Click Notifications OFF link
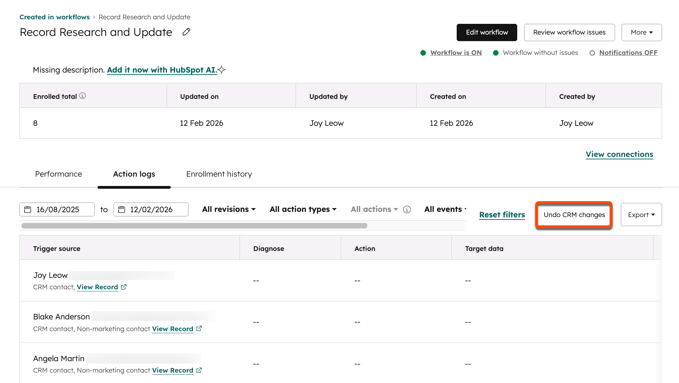The height and width of the screenshot is (383, 679). pyautogui.click(x=628, y=53)
